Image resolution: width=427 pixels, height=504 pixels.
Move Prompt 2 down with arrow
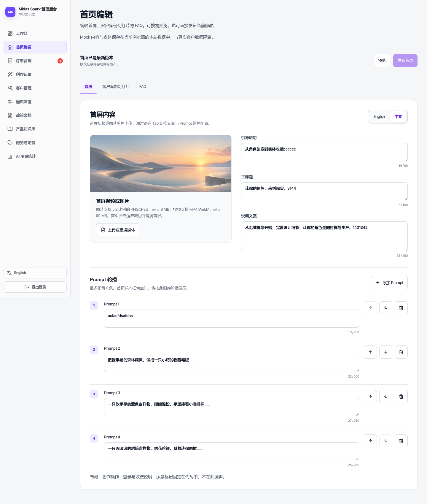[386, 352]
